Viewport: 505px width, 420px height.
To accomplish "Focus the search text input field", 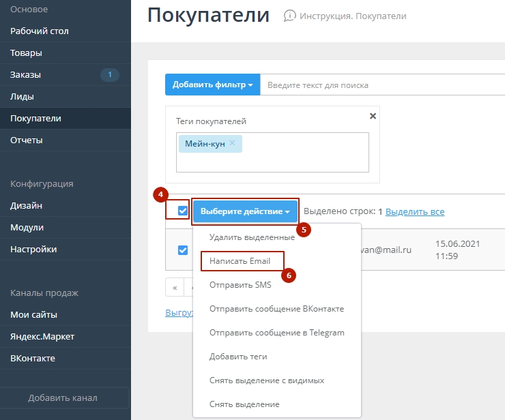I will (382, 85).
